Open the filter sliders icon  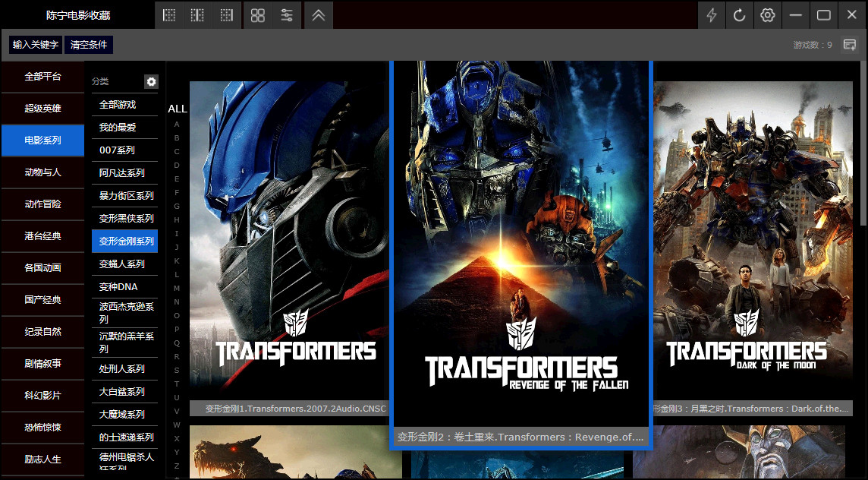tap(287, 15)
